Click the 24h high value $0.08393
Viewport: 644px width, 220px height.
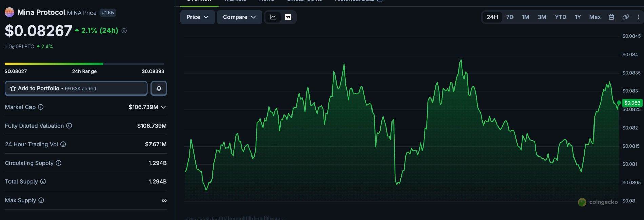click(x=153, y=71)
